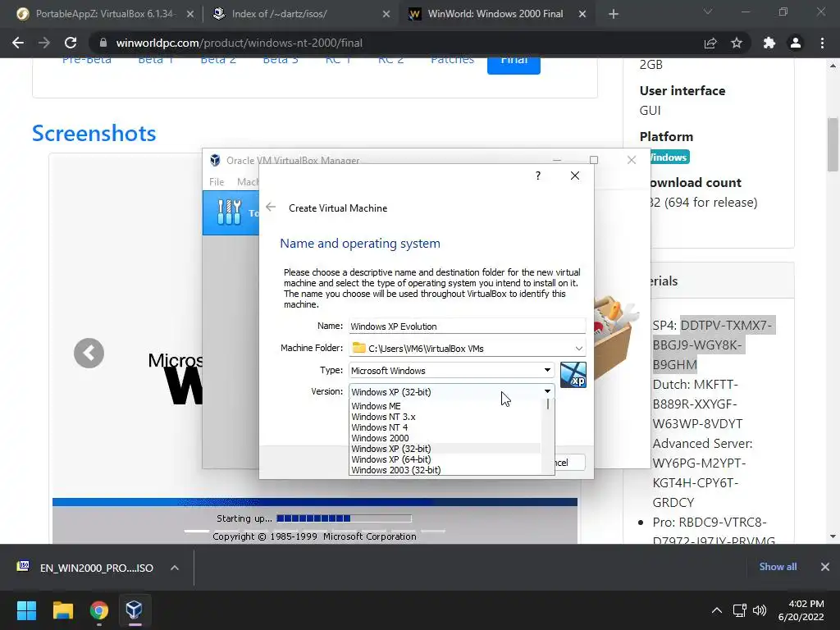Open the Final release tab on page
840x630 pixels.
[514, 63]
